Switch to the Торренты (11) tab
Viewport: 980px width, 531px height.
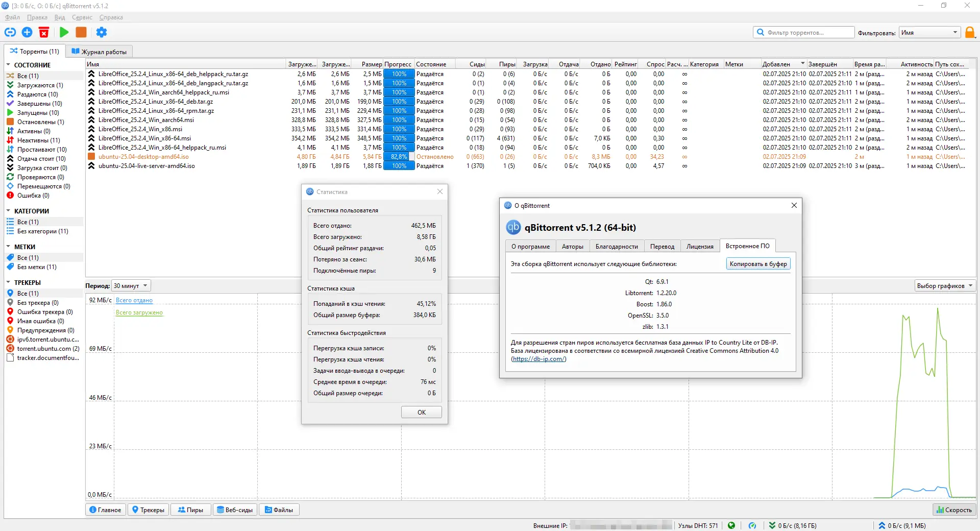pos(34,51)
